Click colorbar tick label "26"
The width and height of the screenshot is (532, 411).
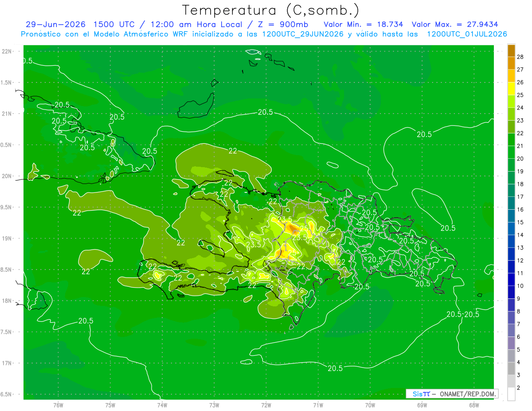521,82
